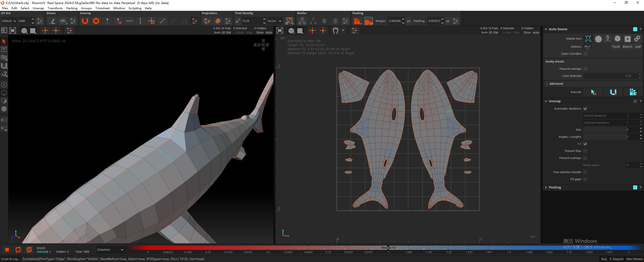
Task: Click the select arrow tool in left sidebar
Action: coord(4,41)
